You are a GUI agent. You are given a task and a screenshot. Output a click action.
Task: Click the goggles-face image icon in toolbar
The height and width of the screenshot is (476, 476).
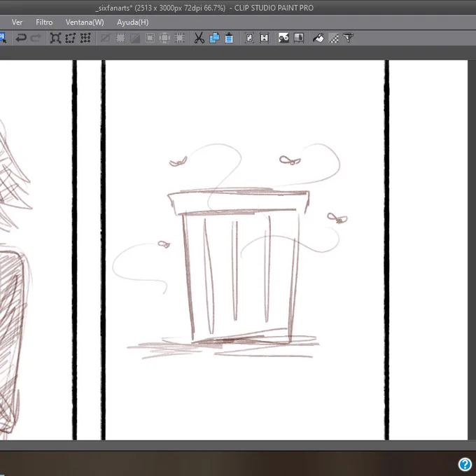coord(283,38)
